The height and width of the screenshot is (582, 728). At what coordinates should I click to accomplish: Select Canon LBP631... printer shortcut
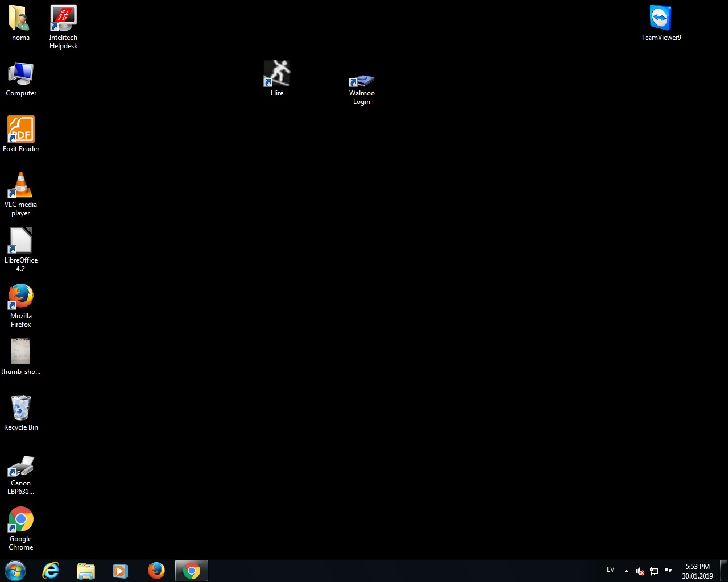(x=21, y=475)
